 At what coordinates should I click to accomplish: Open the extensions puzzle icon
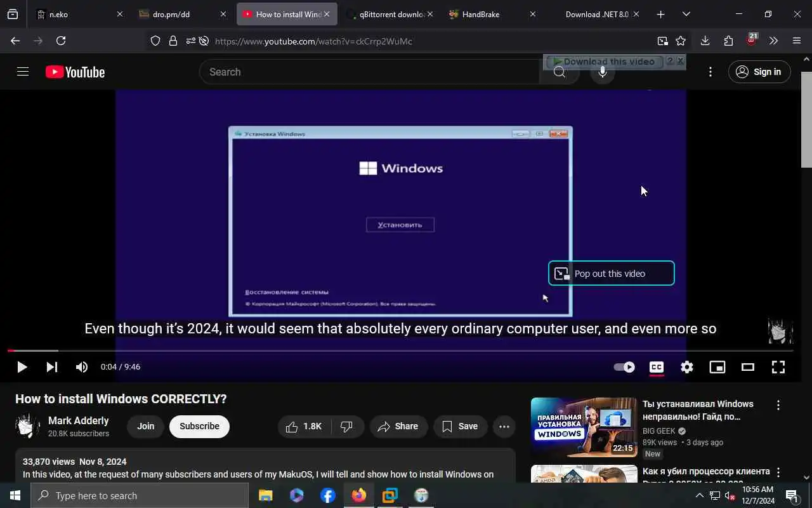tap(728, 41)
